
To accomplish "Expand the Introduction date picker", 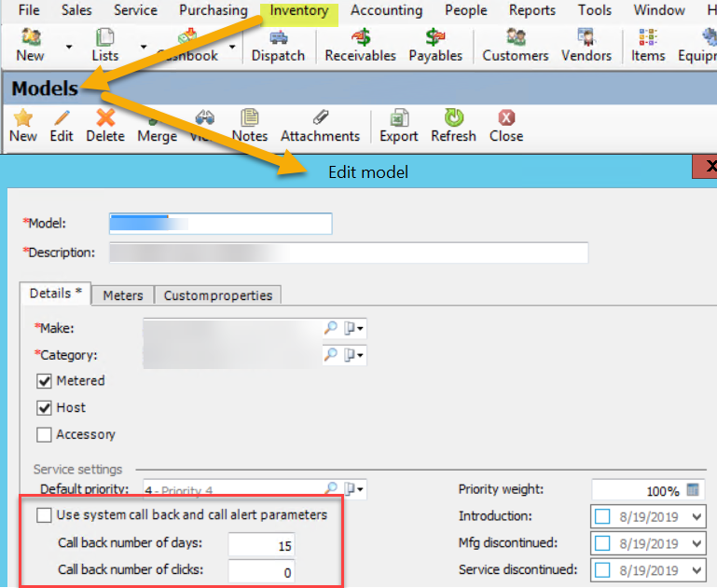I will point(696,517).
